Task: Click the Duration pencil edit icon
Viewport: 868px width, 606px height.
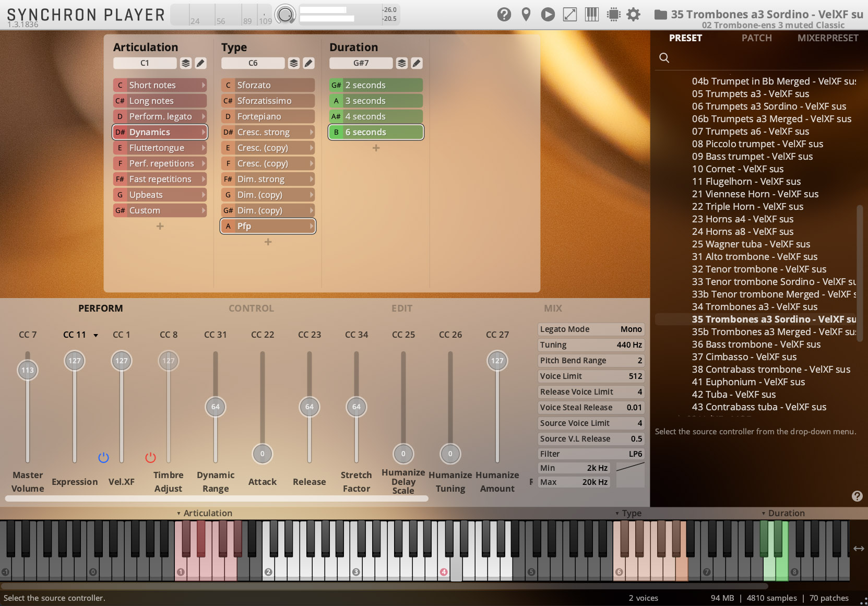Action: [417, 63]
